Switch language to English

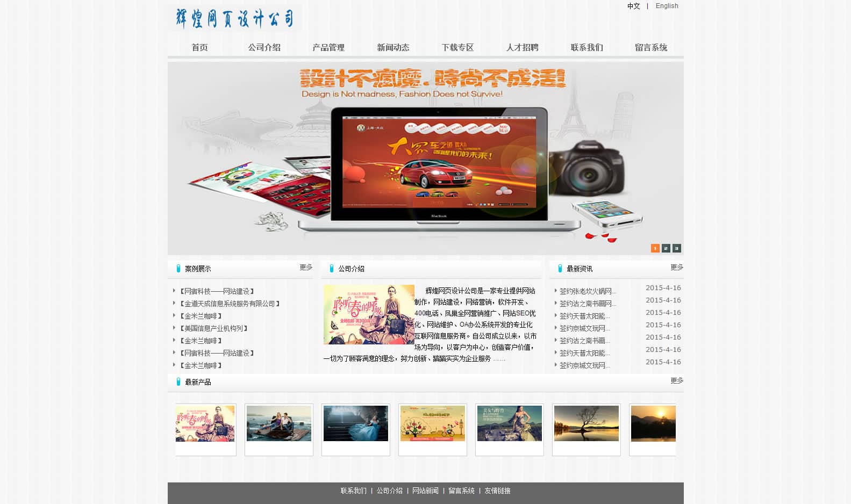click(667, 6)
